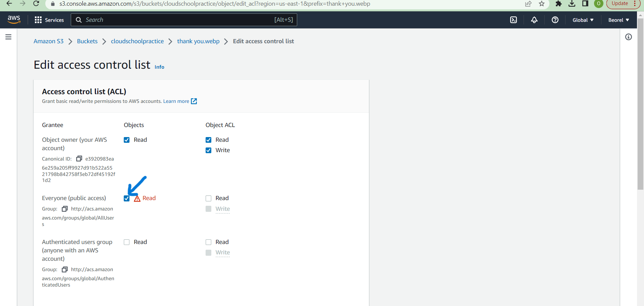This screenshot has height=306, width=644.
Task: Click the browser forward arrow
Action: 23,4
